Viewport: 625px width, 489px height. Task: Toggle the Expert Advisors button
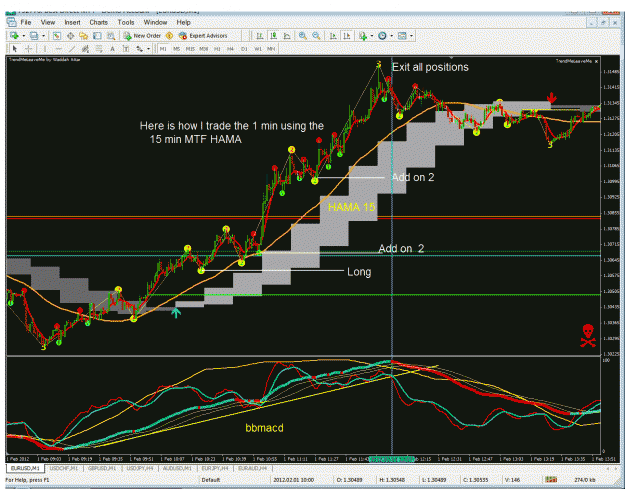pyautogui.click(x=203, y=36)
